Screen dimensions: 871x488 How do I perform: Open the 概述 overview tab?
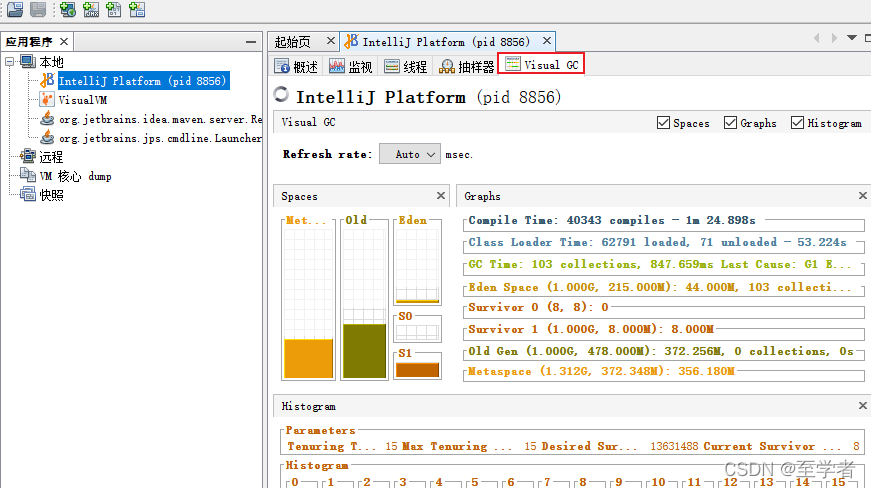click(x=296, y=67)
